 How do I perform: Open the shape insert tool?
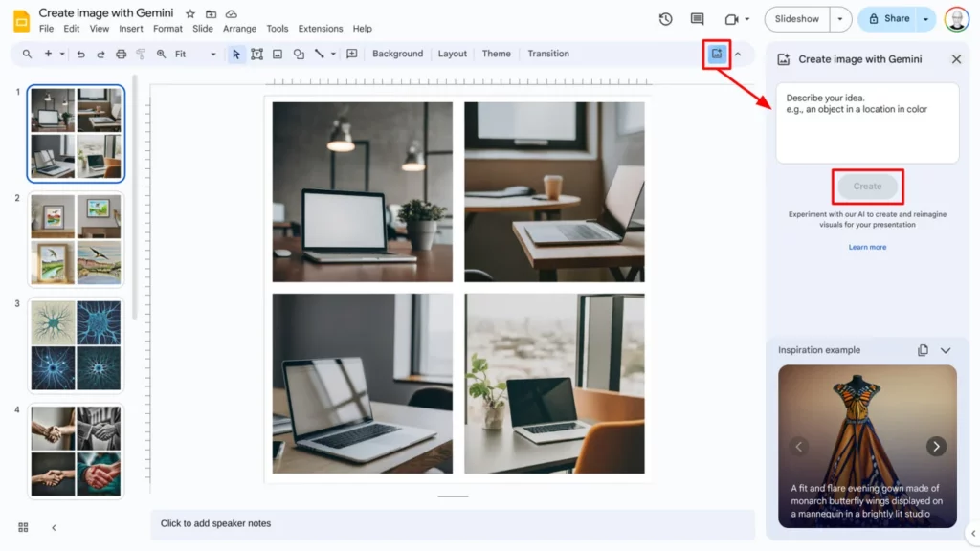pos(299,54)
